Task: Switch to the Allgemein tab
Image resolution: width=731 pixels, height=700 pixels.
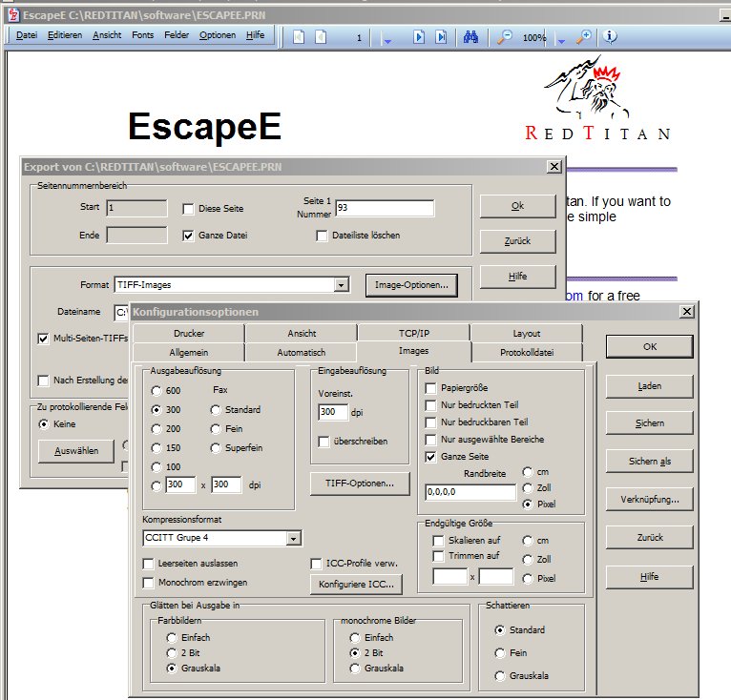Action: (189, 352)
